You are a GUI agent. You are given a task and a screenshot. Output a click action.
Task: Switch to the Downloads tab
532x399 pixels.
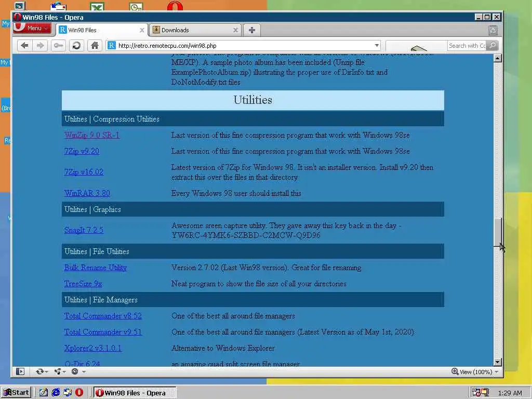(x=195, y=30)
